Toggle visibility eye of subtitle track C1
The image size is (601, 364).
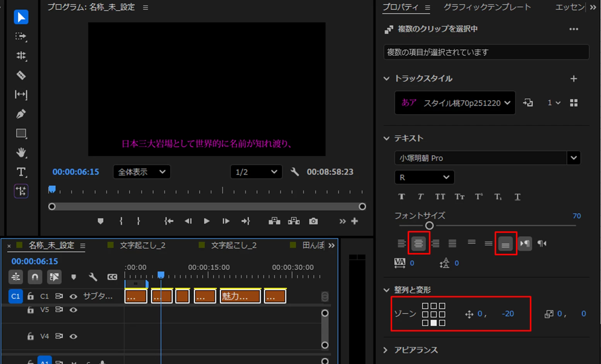73,296
